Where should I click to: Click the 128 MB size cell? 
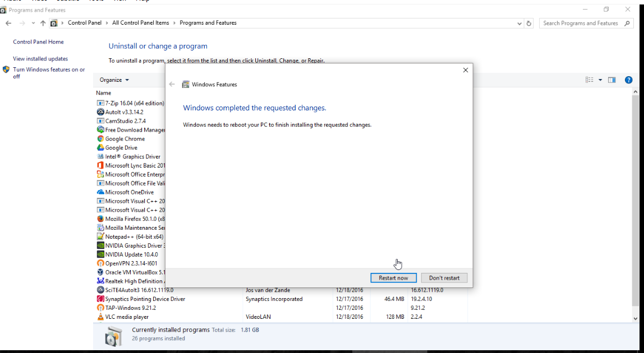click(x=395, y=317)
